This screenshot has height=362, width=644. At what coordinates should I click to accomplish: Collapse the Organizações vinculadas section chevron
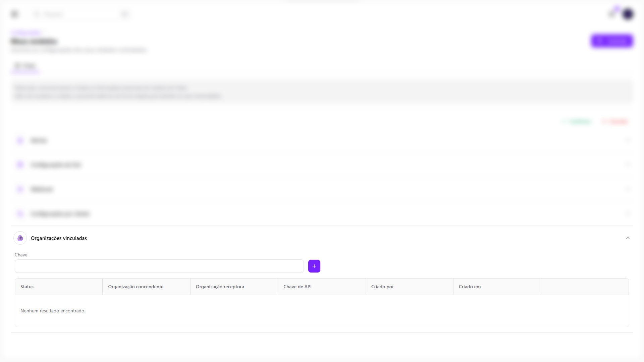(628, 238)
